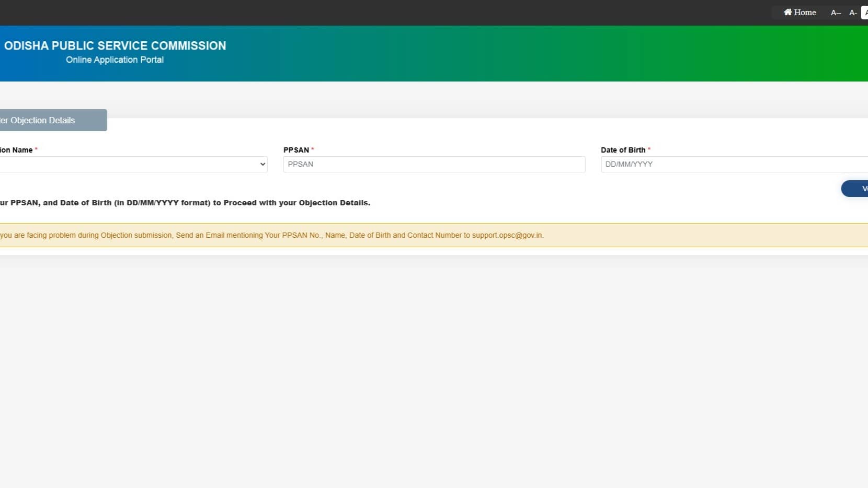This screenshot has height=488, width=868.
Task: Open the Home link text
Action: pyautogui.click(x=805, y=12)
